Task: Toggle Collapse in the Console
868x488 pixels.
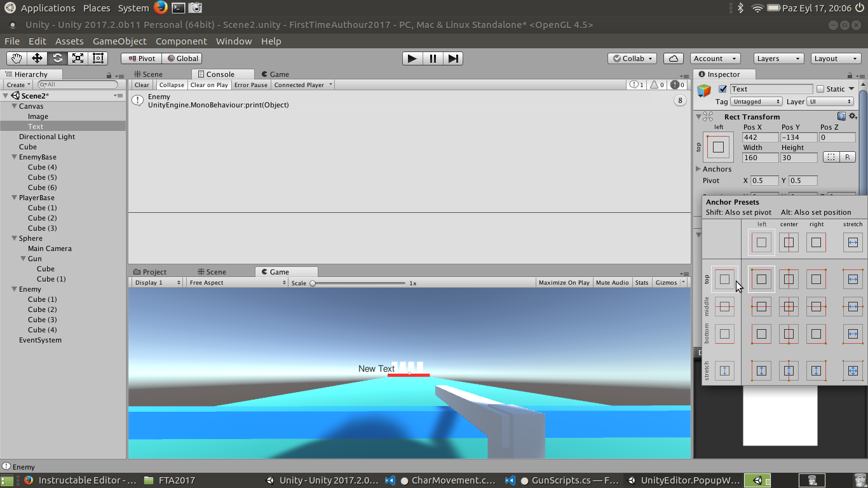Action: pos(172,85)
